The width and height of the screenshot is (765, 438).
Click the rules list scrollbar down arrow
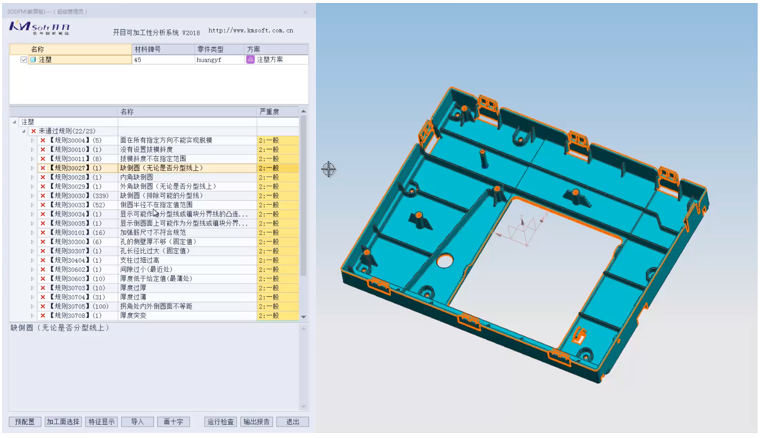coord(304,315)
